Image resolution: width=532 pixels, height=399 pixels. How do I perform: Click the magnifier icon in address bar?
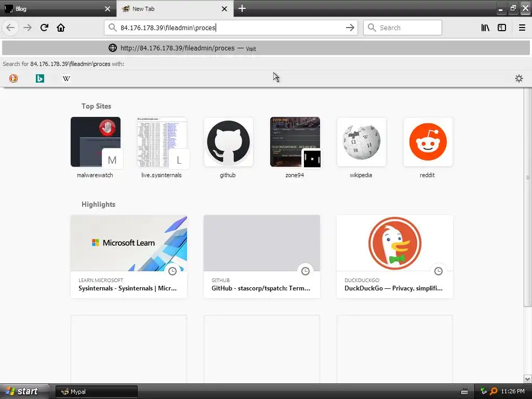pos(112,28)
